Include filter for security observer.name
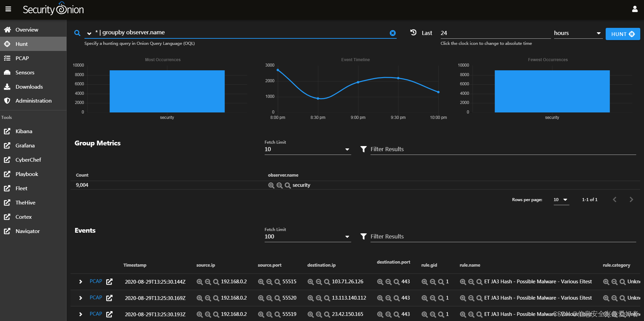 [271, 185]
